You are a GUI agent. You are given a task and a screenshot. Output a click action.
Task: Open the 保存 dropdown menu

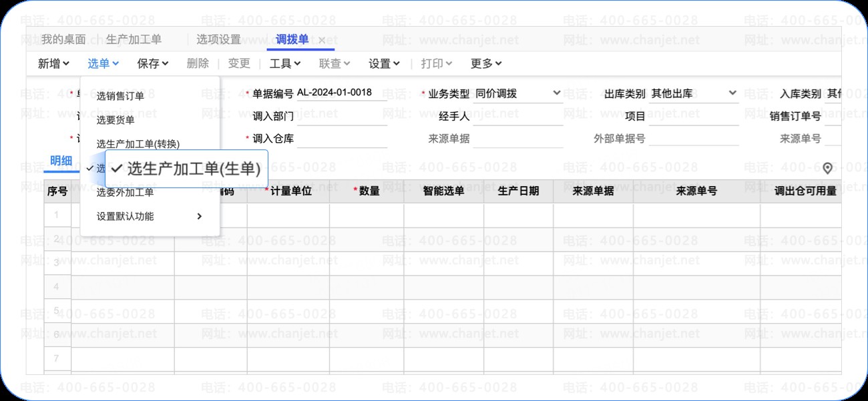[x=153, y=63]
